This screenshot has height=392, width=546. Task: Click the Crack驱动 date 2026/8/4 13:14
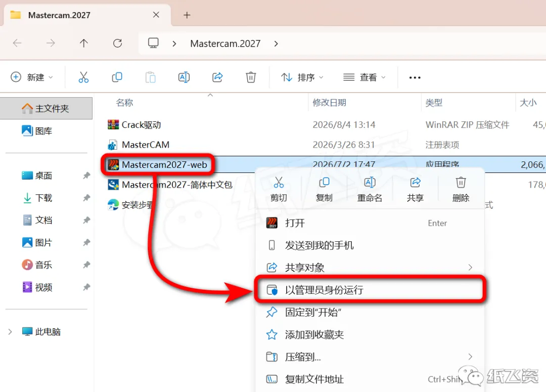[344, 125]
